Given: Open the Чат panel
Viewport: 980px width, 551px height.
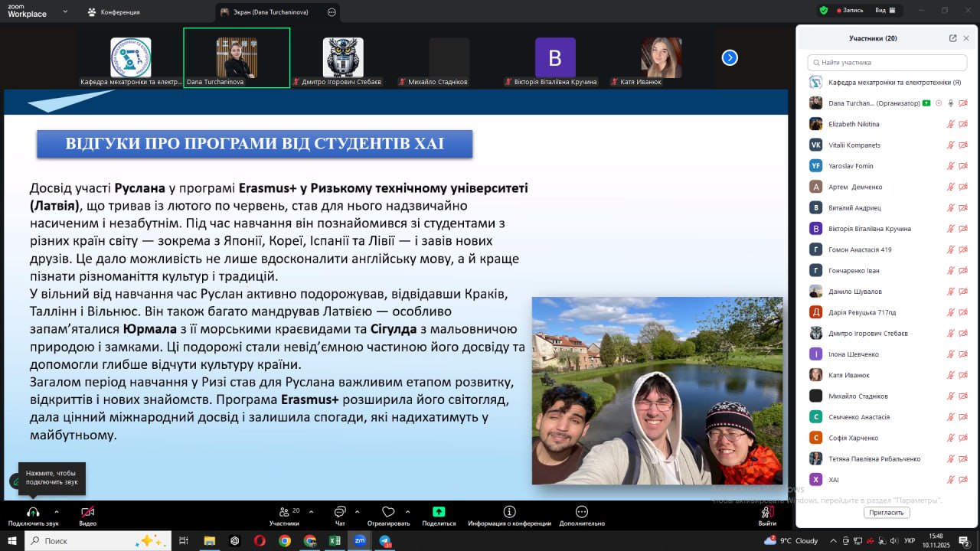Looking at the screenshot, I should 340,512.
